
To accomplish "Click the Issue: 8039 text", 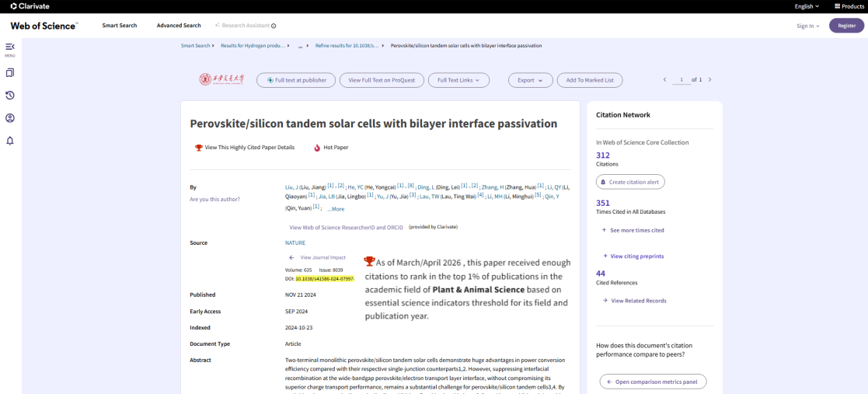I will point(331,270).
